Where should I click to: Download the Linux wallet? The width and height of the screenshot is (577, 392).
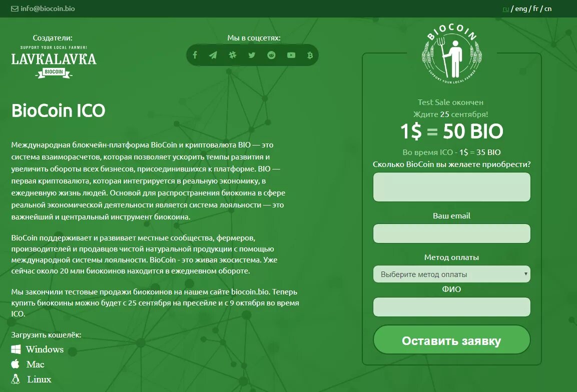coord(39,379)
